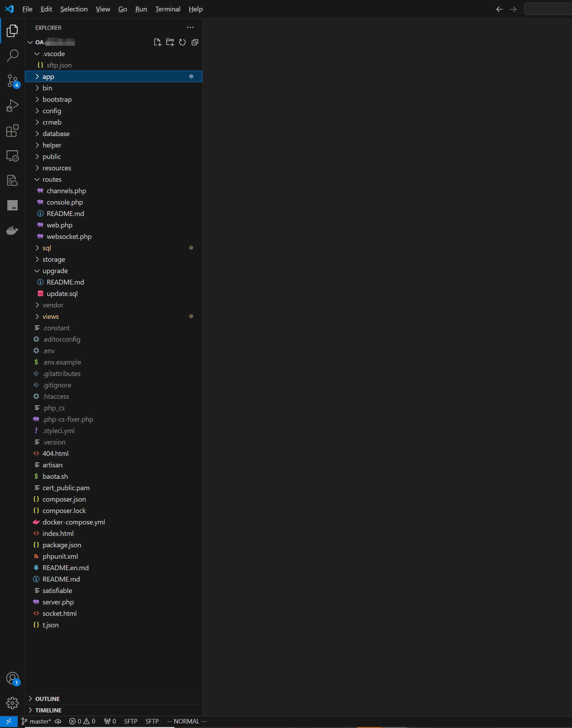The width and height of the screenshot is (572, 728).
Task: Open the Search view icon
Action: click(x=12, y=55)
